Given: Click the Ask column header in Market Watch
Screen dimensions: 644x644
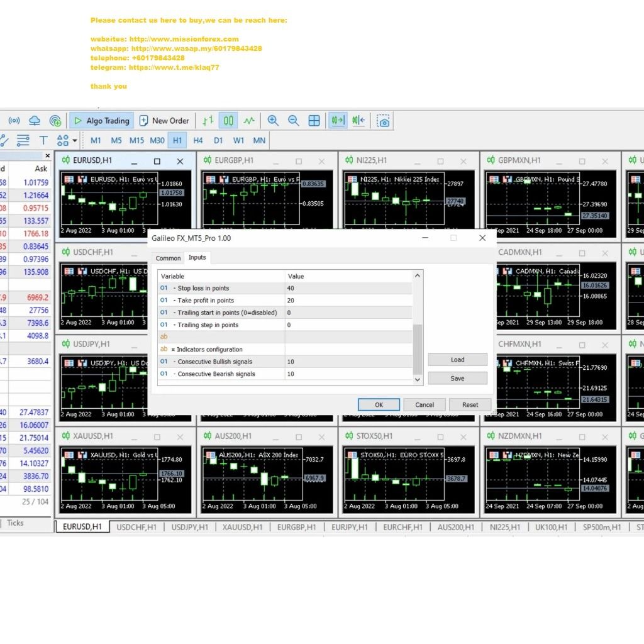Looking at the screenshot, I should pos(41,169).
